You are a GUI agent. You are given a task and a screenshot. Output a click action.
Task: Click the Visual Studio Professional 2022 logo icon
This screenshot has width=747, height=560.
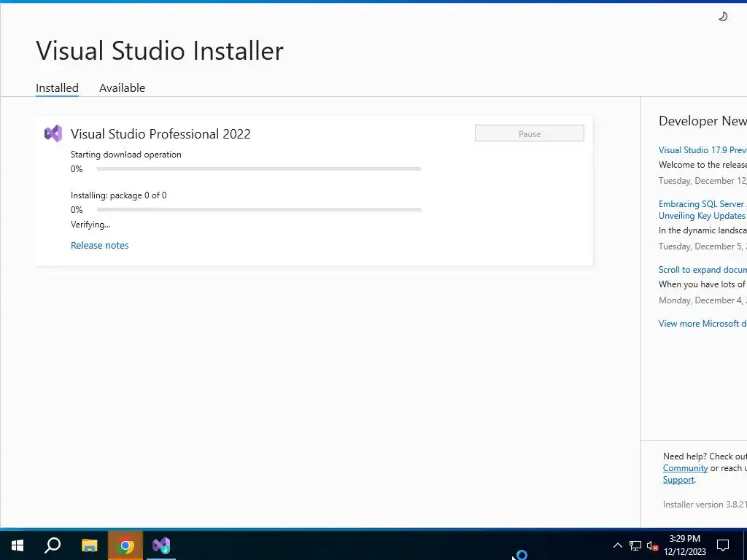pyautogui.click(x=53, y=134)
